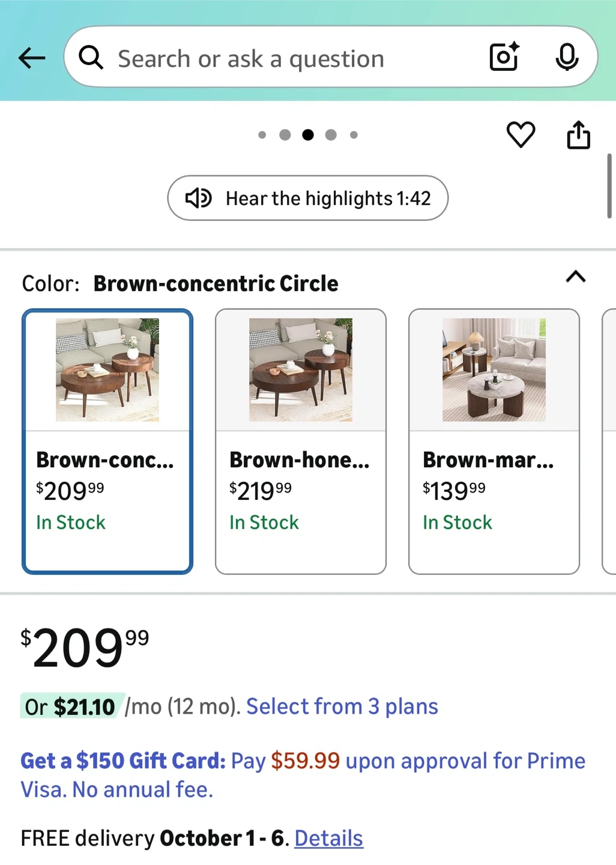Image resolution: width=616 pixels, height=865 pixels.
Task: Open Select from 3 plans link
Action: pyautogui.click(x=342, y=706)
